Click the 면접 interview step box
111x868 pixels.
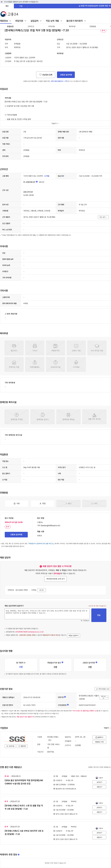point(42,503)
